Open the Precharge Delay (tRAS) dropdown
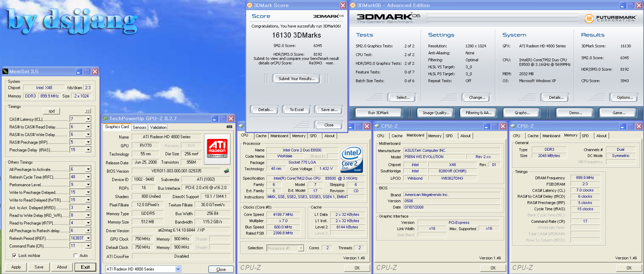This screenshot has width=644, height=274. pos(88,150)
